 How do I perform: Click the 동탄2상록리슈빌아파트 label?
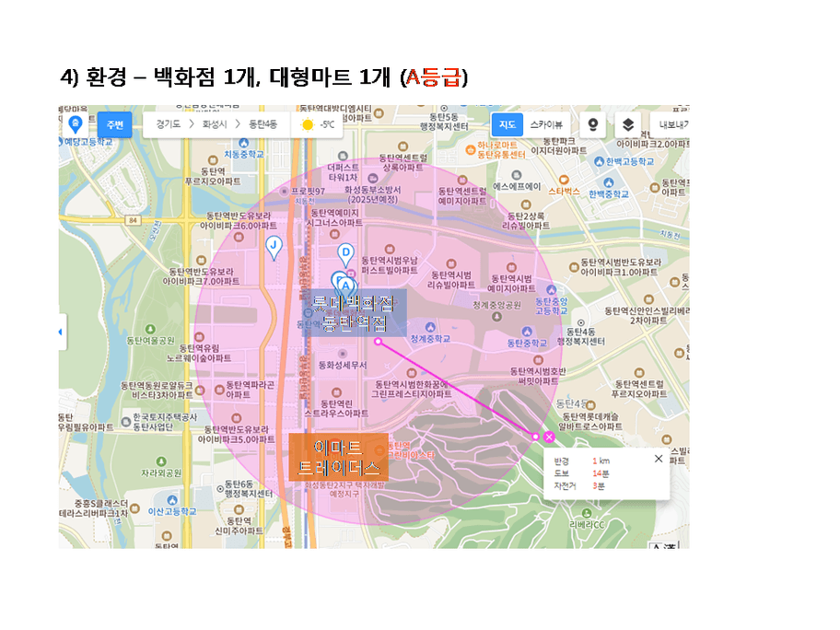click(x=526, y=221)
